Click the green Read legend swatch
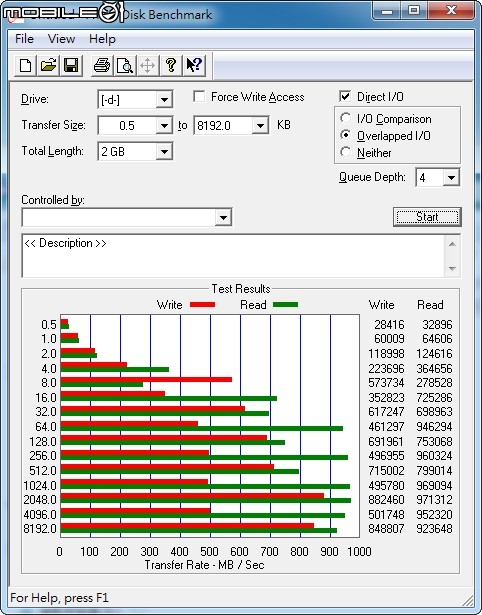The width and height of the screenshot is (482, 615). [285, 304]
